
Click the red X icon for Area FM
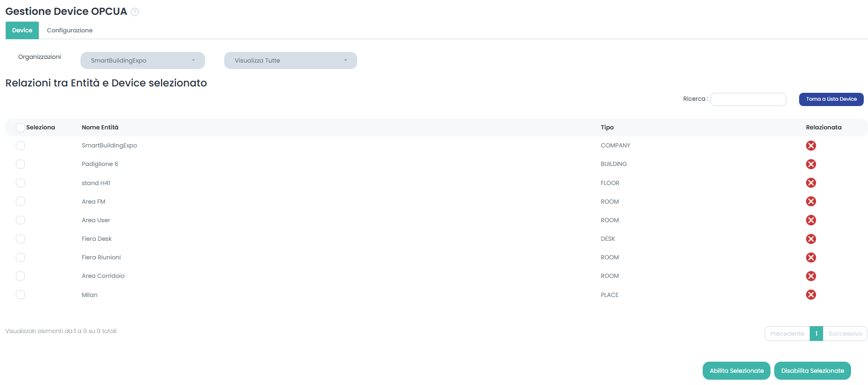click(x=810, y=202)
